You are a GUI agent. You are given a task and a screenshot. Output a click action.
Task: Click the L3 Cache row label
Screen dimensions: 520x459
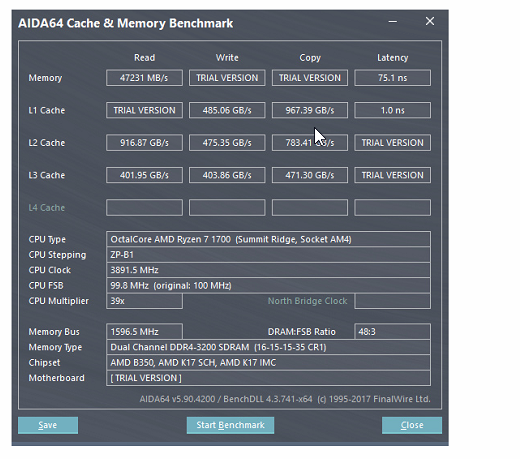click(47, 175)
